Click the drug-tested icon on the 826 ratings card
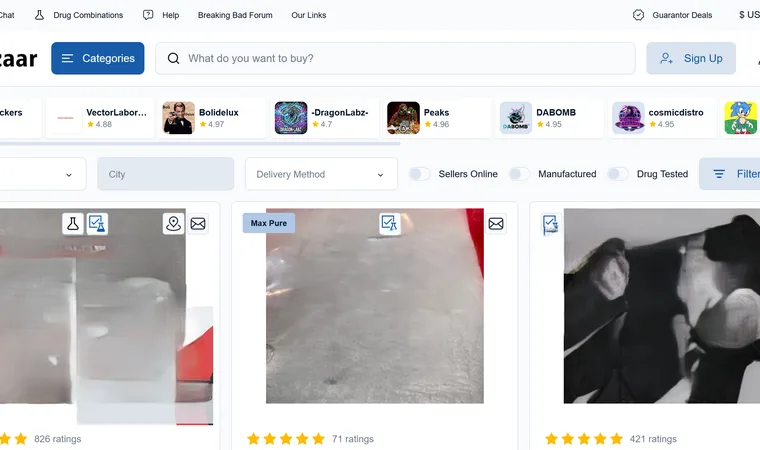The width and height of the screenshot is (760, 450). [x=97, y=224]
